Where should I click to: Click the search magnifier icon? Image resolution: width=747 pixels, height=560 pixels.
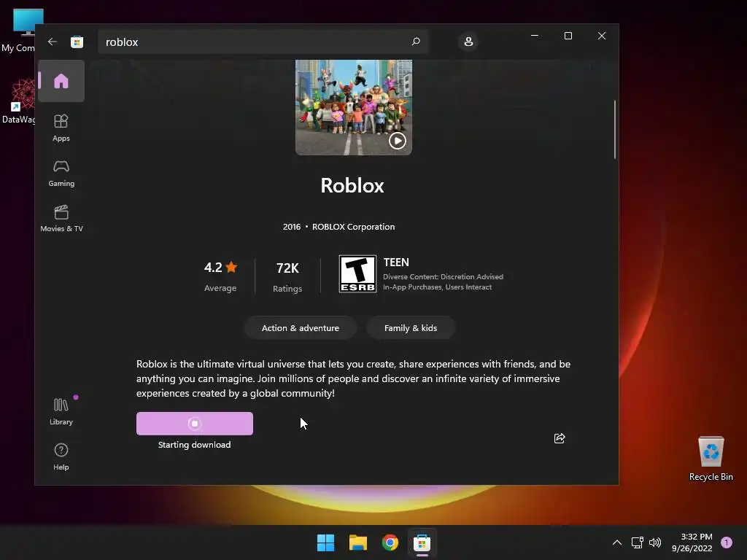coord(415,42)
